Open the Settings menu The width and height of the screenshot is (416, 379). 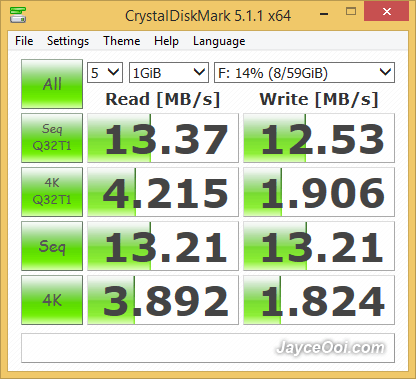pos(68,41)
